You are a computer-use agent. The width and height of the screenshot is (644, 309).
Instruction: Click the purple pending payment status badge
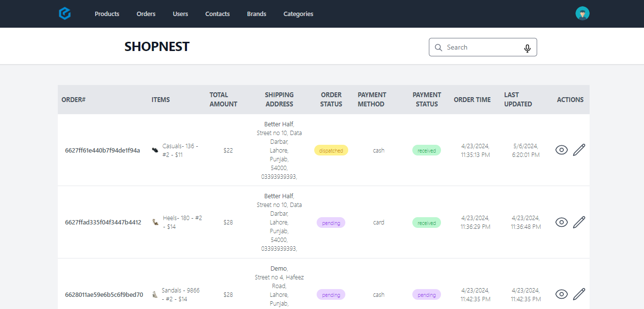pos(427,295)
